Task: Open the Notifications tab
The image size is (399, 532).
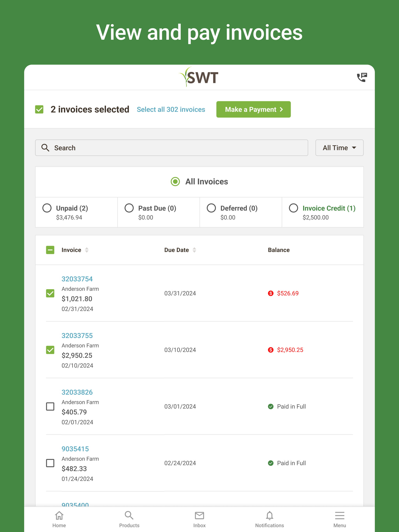Action: click(x=269, y=519)
